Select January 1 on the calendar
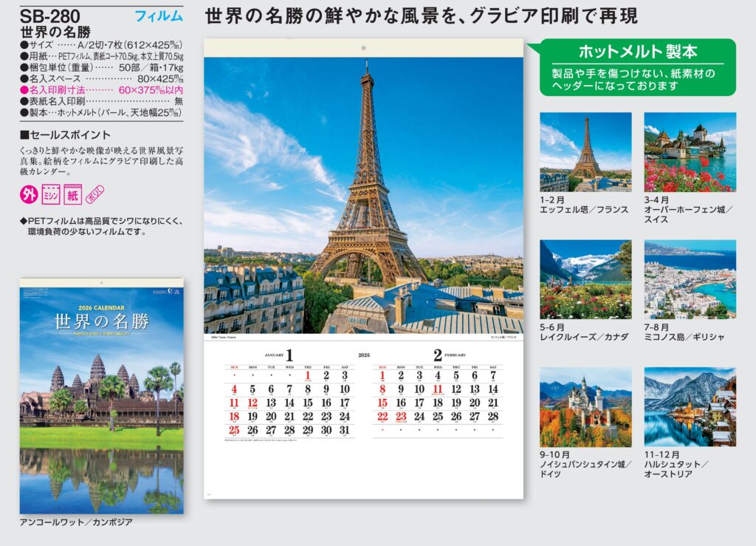The image size is (756, 546). (x=308, y=375)
